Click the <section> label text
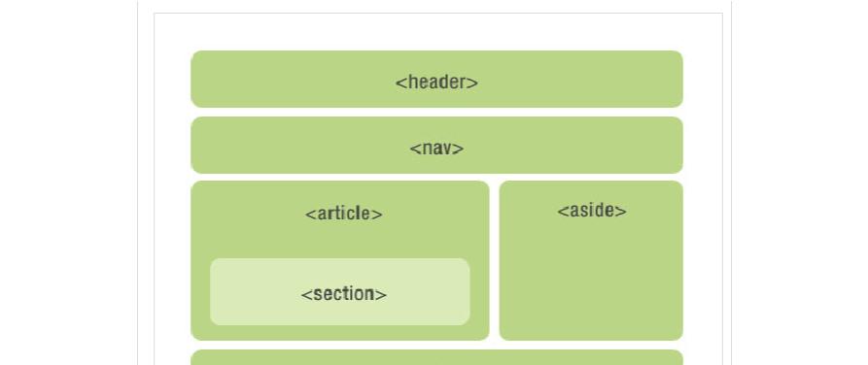This screenshot has height=365, width=868. click(x=343, y=294)
